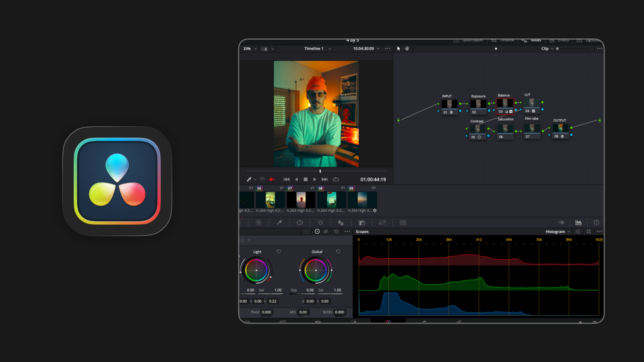Image resolution: width=644 pixels, height=362 pixels.
Task: Select the Contrast node 05
Action: point(477,131)
